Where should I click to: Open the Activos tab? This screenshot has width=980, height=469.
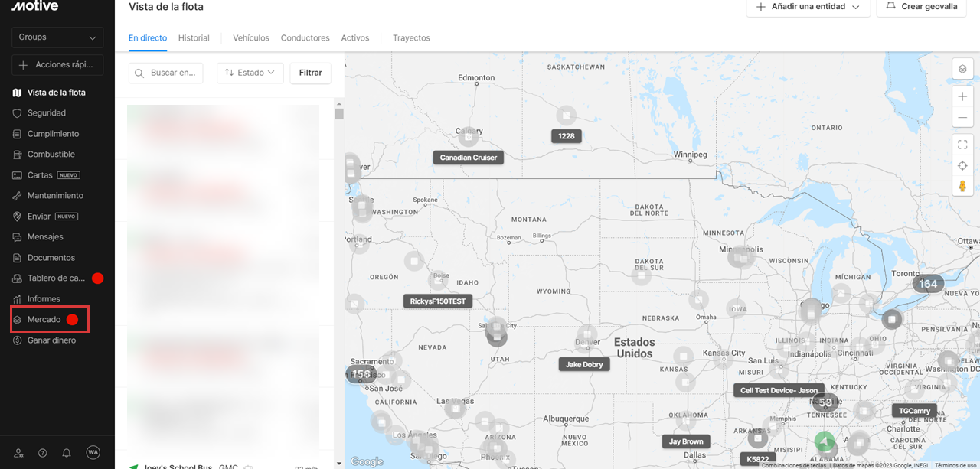point(355,37)
